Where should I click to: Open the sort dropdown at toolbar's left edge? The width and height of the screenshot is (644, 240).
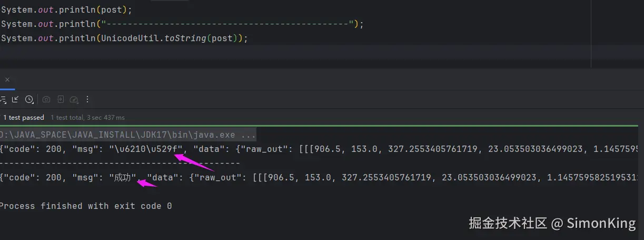tap(3, 99)
